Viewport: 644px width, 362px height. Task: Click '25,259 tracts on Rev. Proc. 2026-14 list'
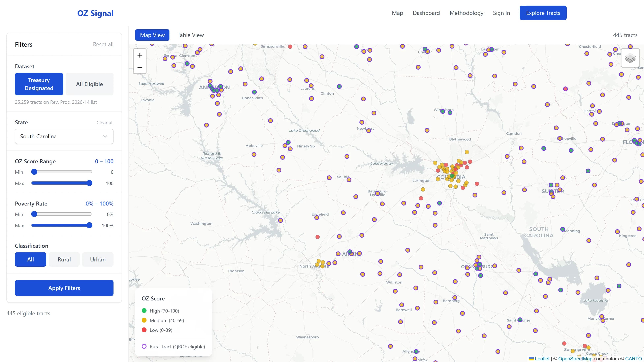click(56, 102)
